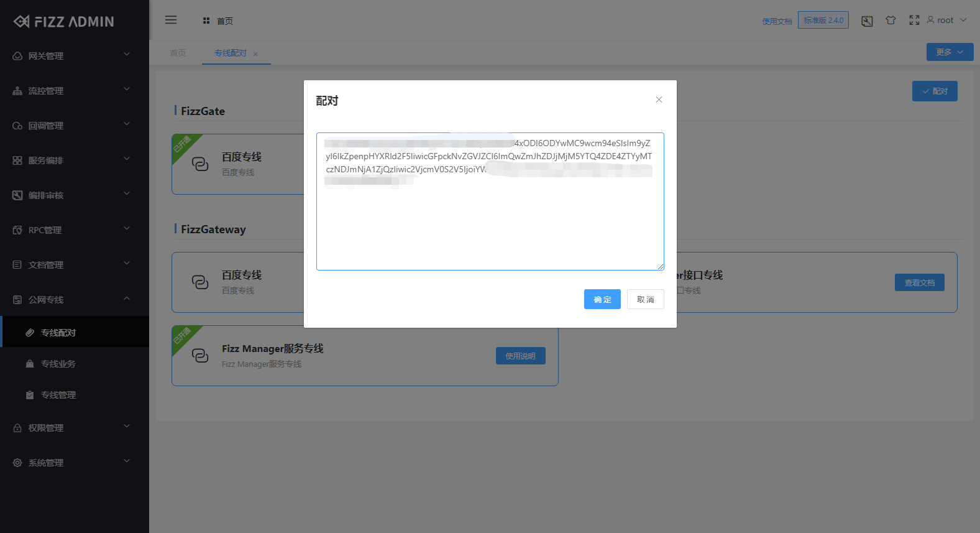
Task: Click the 标准版 2.4.0 version badge
Action: [823, 20]
